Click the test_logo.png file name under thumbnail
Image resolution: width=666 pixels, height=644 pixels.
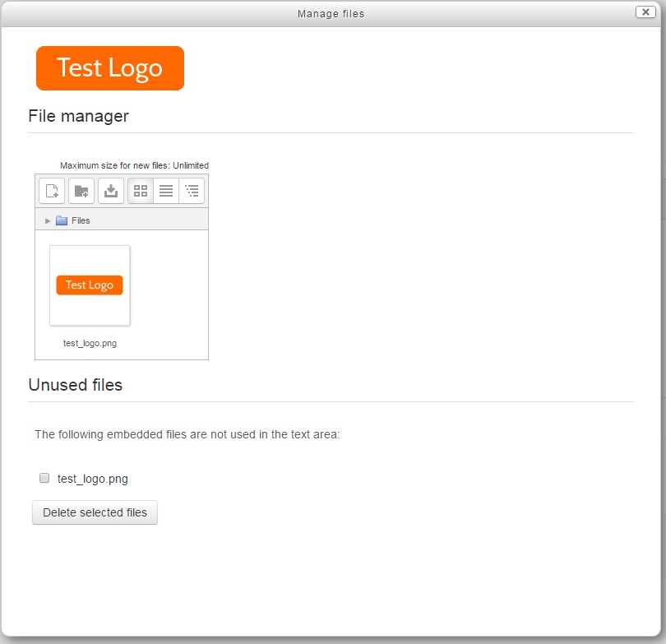pos(90,343)
